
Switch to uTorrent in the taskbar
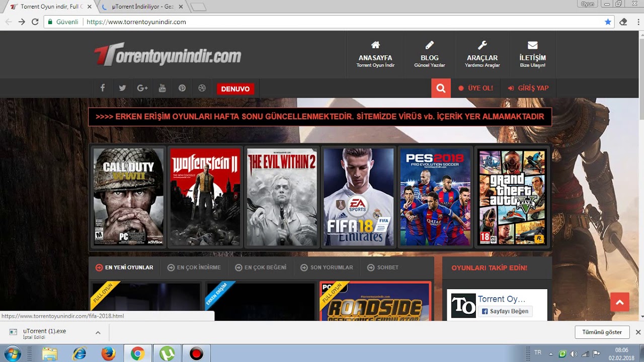pos(167,354)
